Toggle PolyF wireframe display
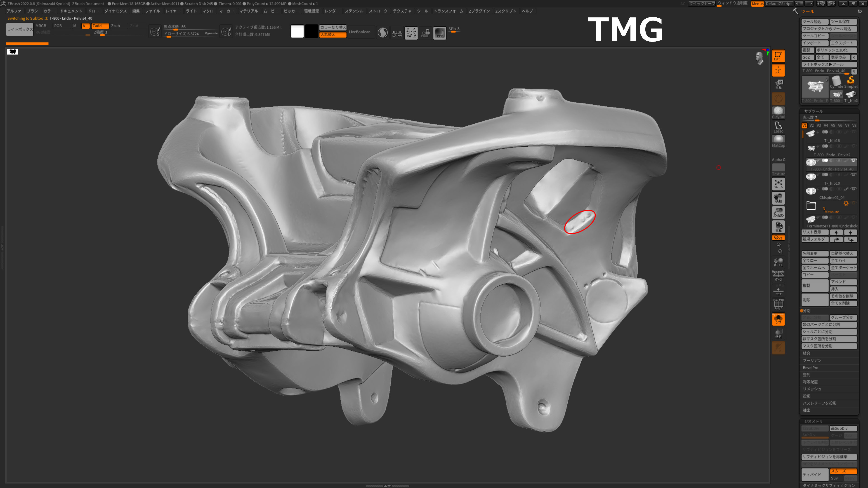Screen dimensions: 868x488 pos(778,305)
